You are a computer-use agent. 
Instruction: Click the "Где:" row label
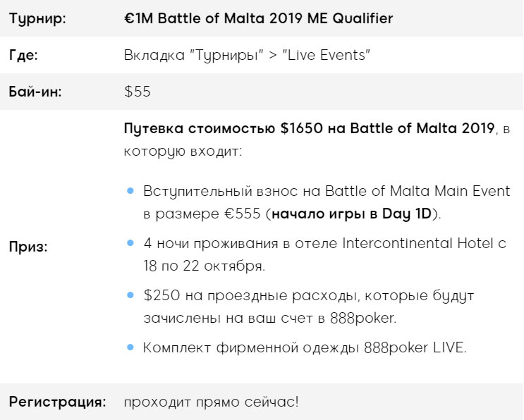(23, 55)
